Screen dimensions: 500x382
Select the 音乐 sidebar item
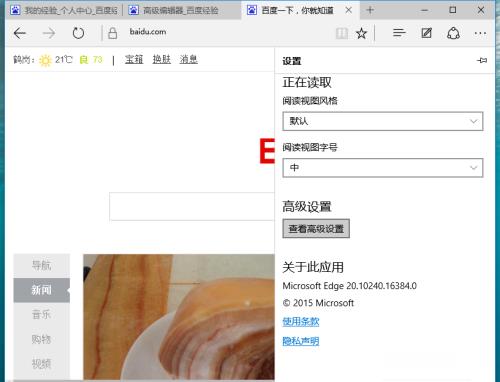tap(42, 314)
